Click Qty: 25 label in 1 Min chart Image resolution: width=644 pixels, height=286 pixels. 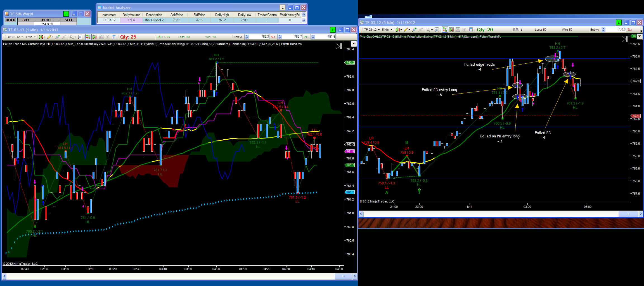128,37
